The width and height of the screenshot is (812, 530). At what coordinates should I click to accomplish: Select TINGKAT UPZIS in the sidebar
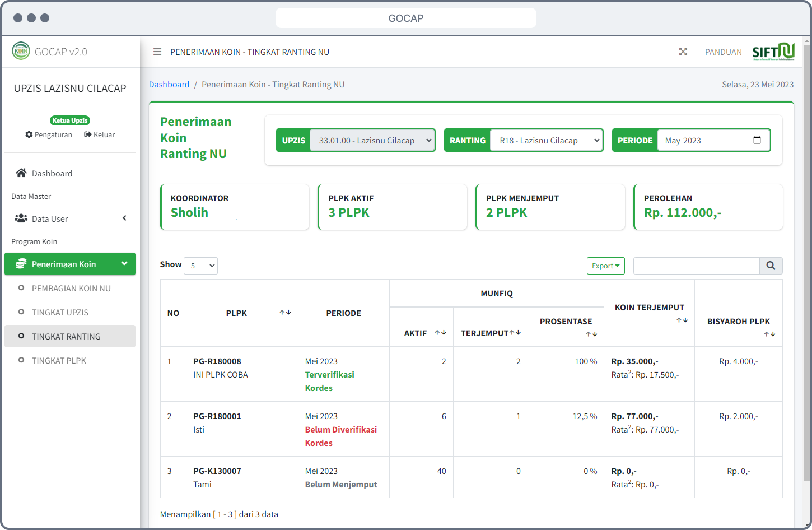pyautogui.click(x=60, y=312)
